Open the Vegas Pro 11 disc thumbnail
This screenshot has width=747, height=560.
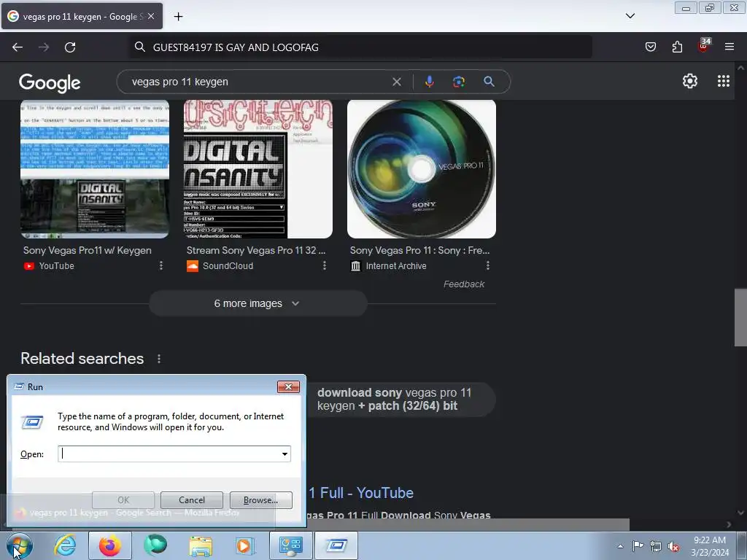click(422, 169)
